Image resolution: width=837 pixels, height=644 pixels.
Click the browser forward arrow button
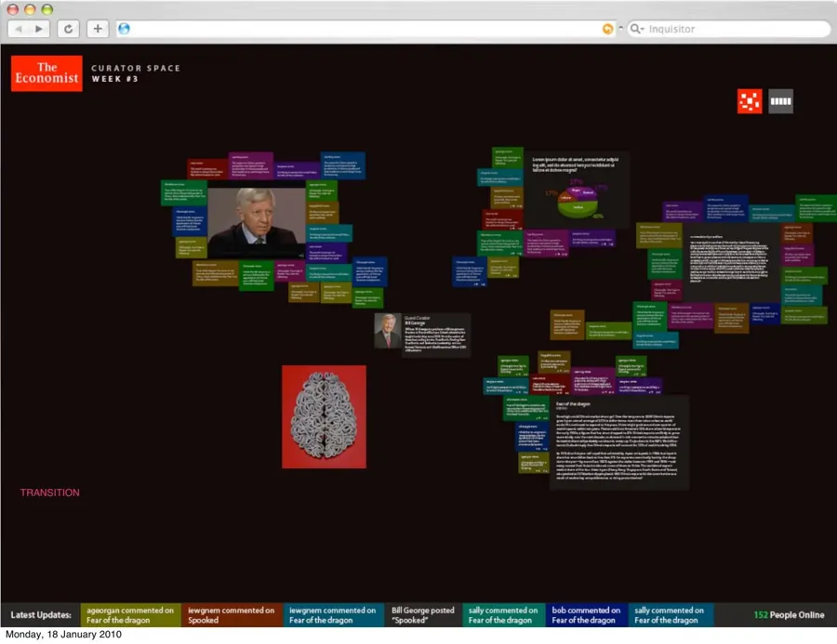point(39,29)
